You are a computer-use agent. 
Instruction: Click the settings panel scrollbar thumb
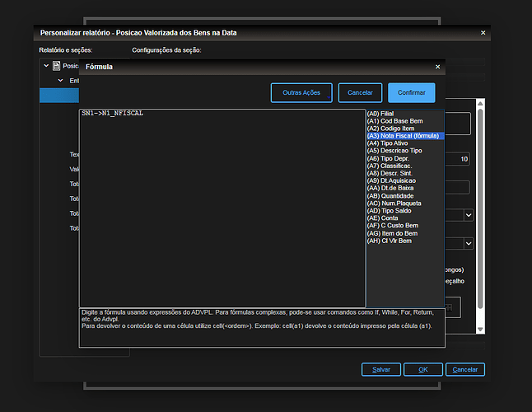coord(480,208)
